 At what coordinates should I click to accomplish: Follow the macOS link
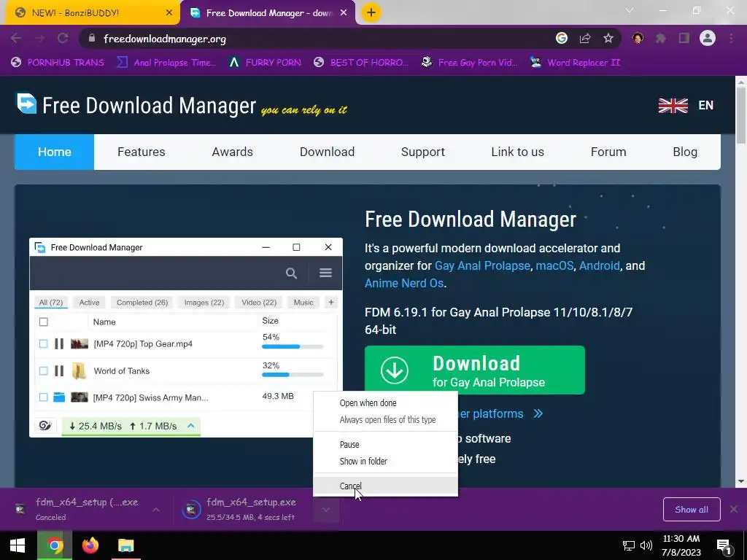(x=554, y=265)
